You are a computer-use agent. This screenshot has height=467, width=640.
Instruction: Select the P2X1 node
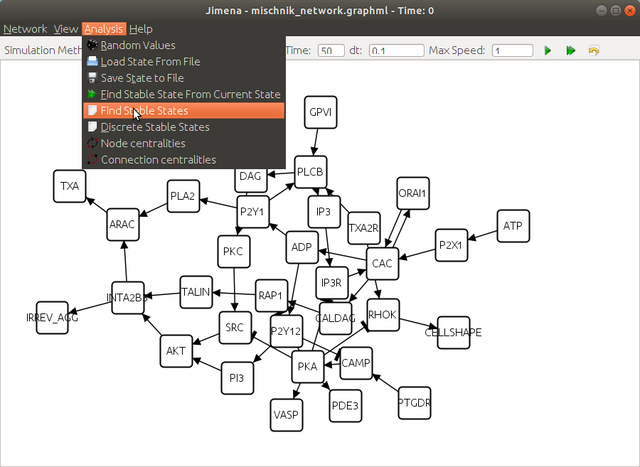(x=451, y=245)
